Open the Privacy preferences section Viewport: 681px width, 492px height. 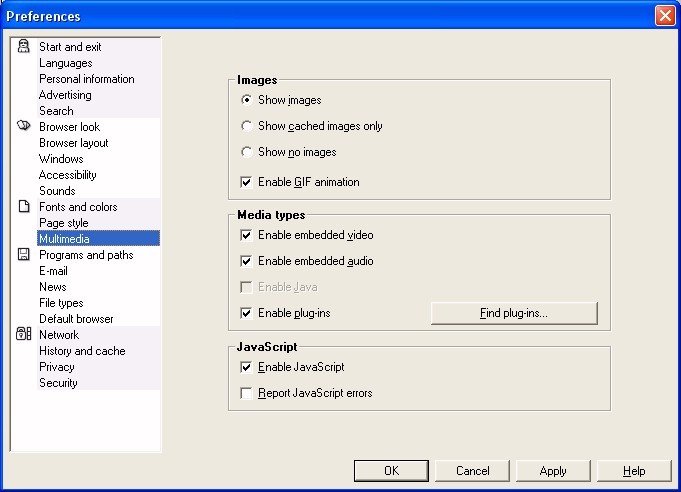point(57,367)
